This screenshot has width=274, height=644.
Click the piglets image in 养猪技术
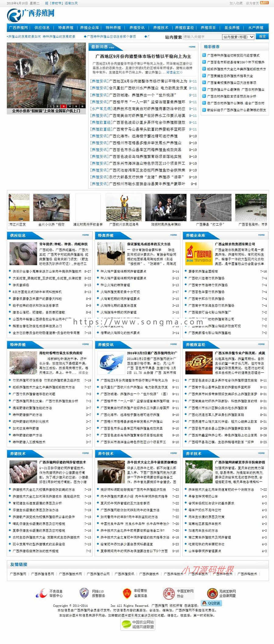tap(23, 472)
